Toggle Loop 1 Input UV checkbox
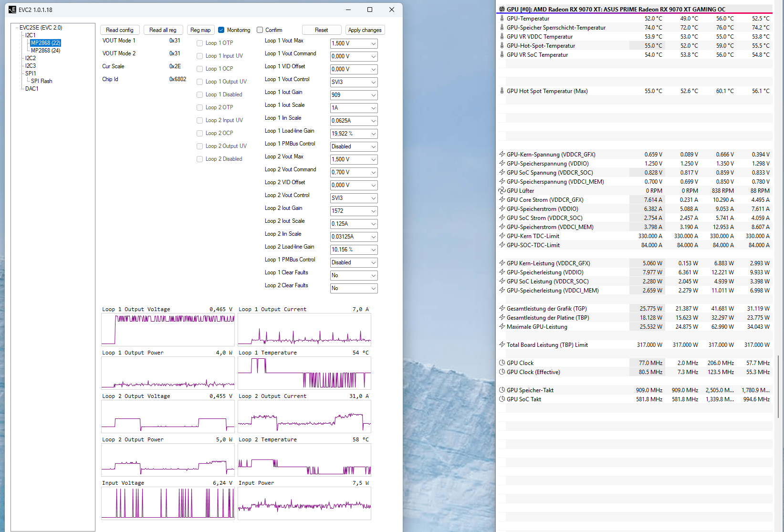This screenshot has width=784, height=532. coord(200,56)
